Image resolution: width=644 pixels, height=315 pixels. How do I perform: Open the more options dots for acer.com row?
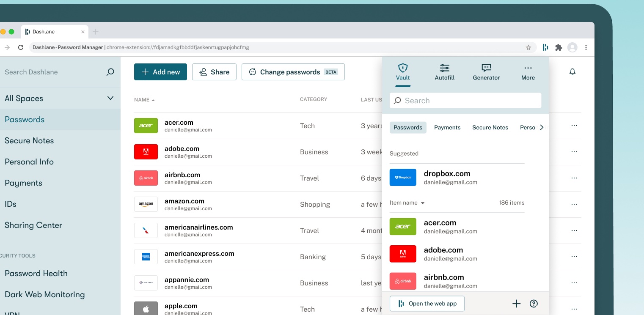coord(574,126)
